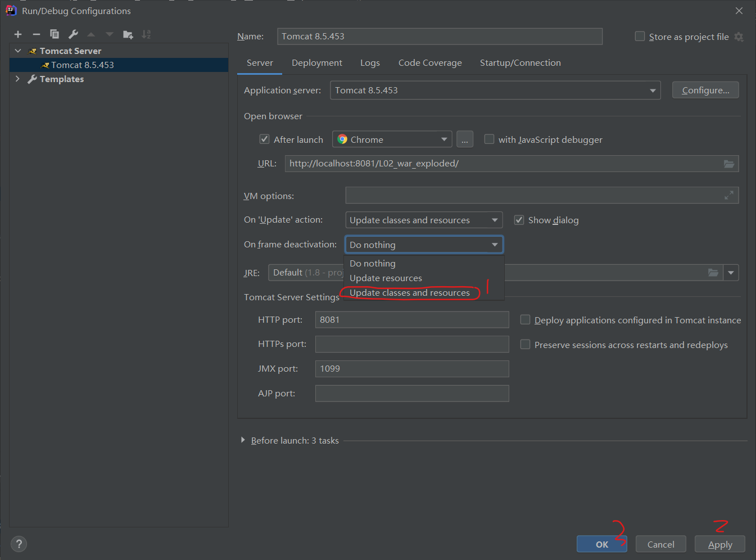The image size is (756, 560).
Task: Enable Deploy applications configured in Tomcat instance
Action: [x=525, y=319]
